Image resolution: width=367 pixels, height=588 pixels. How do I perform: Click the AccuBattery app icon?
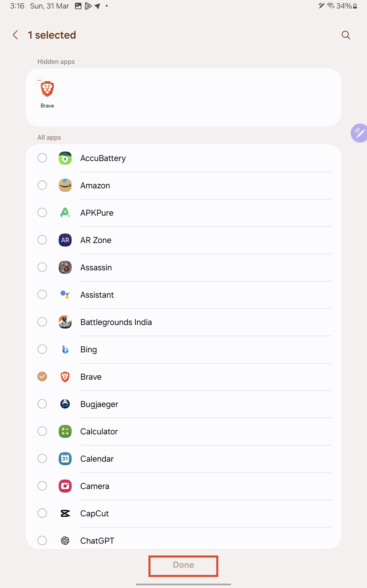pos(65,158)
